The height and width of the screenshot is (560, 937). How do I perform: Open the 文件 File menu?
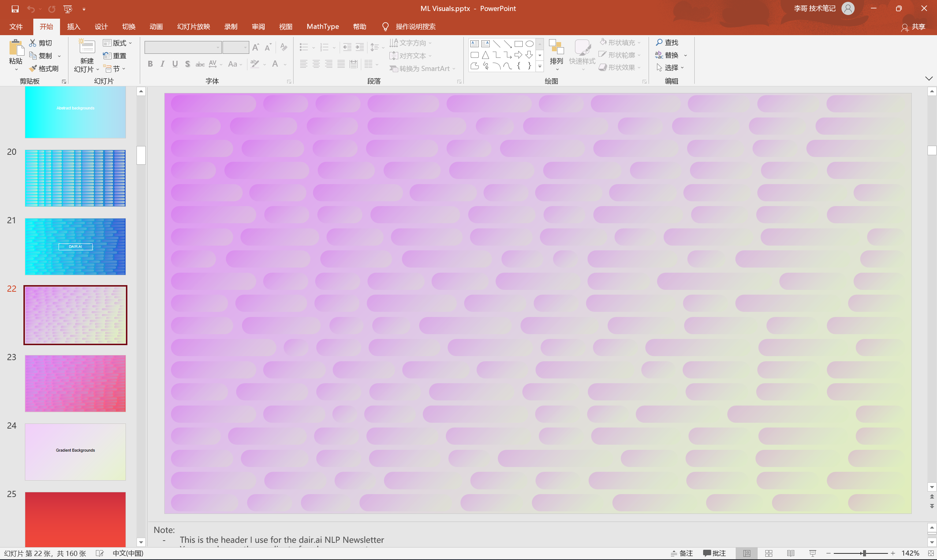[16, 27]
